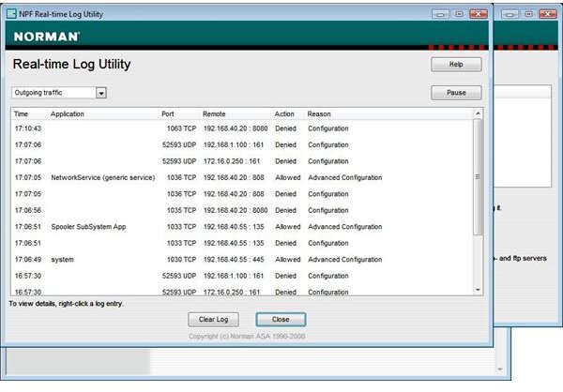
Task: Open the Outgoing traffic dropdown
Action: 101,93
